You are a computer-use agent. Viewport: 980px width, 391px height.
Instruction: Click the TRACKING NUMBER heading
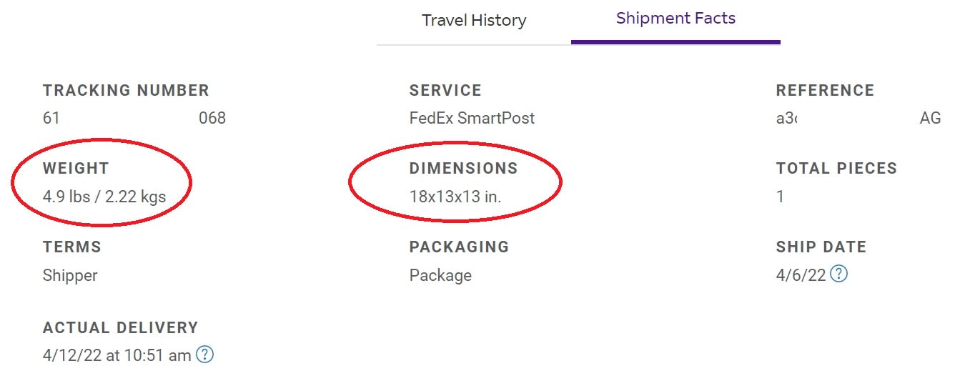[126, 91]
